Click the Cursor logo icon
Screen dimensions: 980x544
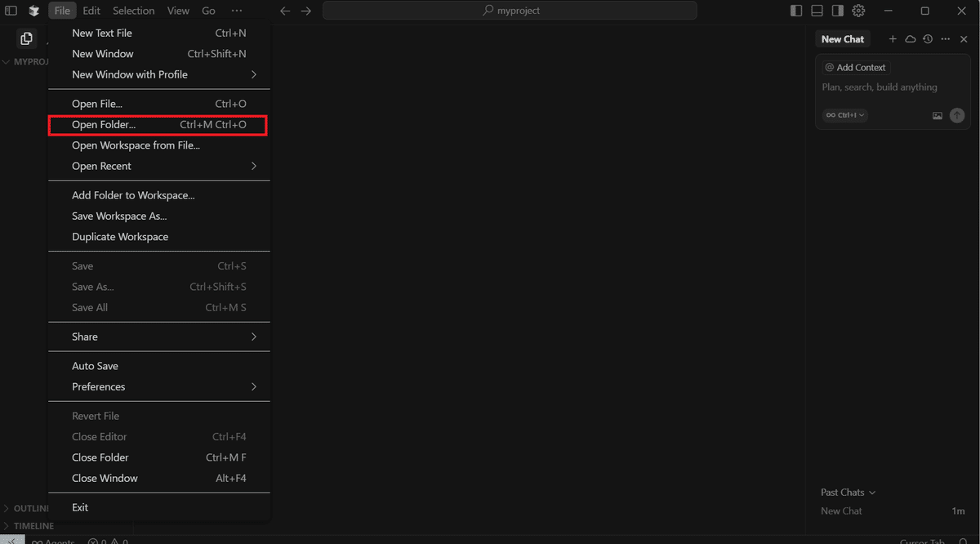[33, 10]
